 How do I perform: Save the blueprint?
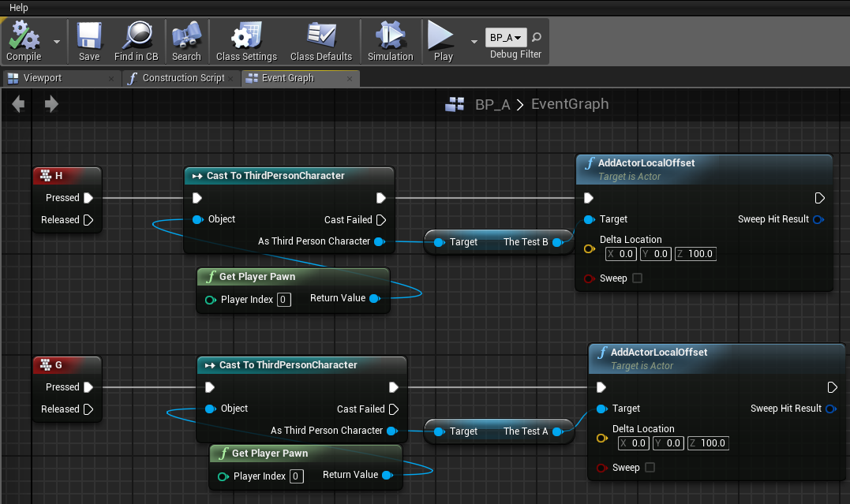(x=89, y=42)
